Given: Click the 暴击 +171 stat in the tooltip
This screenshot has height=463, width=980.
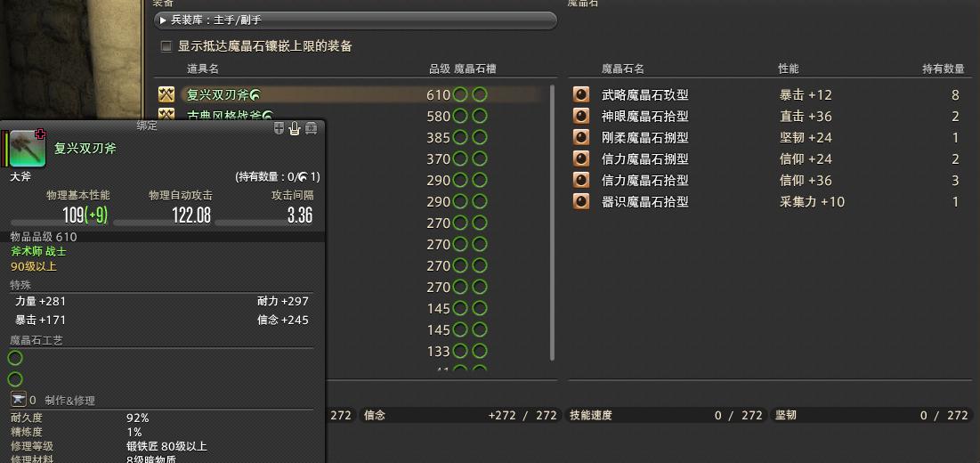Looking at the screenshot, I should (40, 320).
